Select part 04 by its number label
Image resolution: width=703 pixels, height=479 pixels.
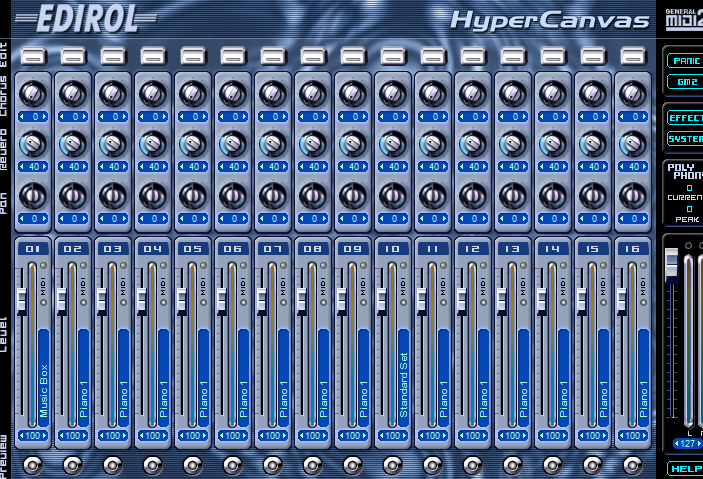[x=153, y=248]
